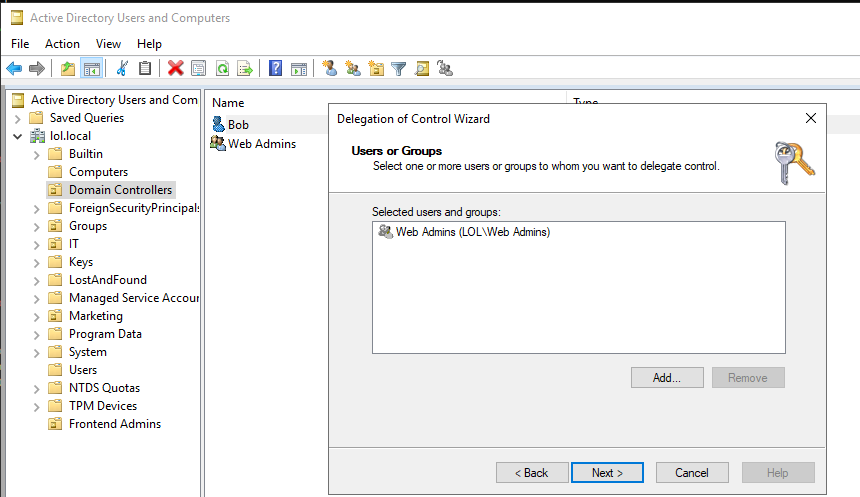This screenshot has width=860, height=497.
Task: Open the File menu
Action: coord(20,44)
